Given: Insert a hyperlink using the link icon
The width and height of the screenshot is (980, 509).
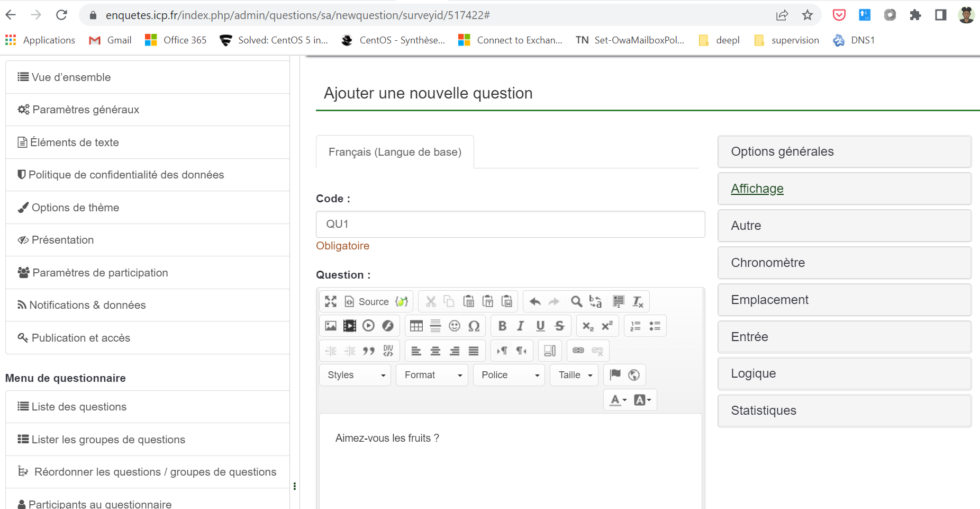Looking at the screenshot, I should pyautogui.click(x=578, y=351).
